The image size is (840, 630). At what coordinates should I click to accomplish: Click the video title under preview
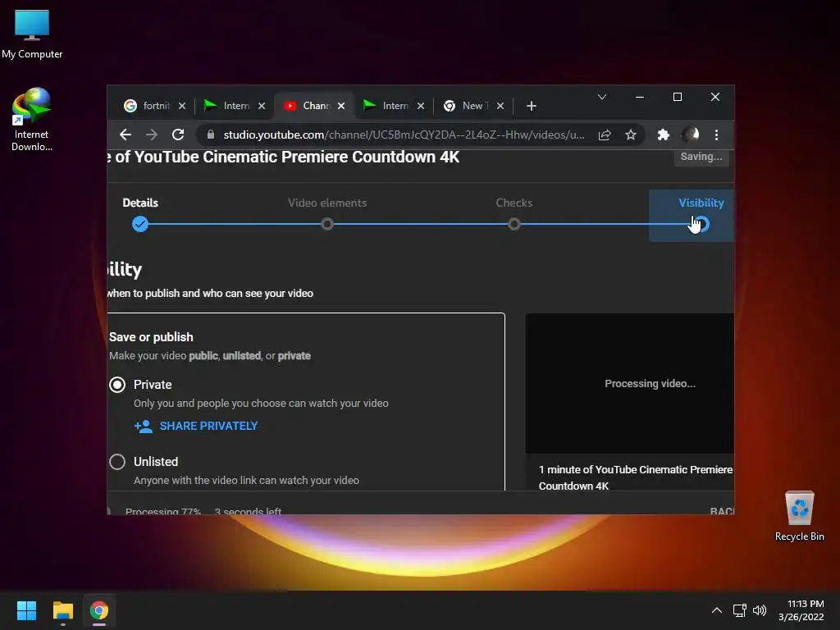coord(636,478)
